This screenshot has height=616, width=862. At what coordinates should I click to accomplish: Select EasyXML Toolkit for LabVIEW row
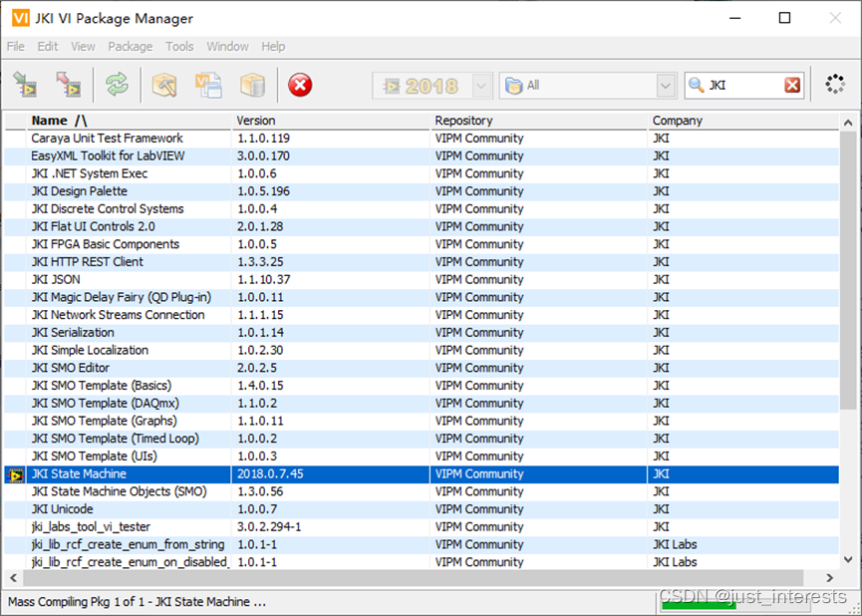(422, 156)
